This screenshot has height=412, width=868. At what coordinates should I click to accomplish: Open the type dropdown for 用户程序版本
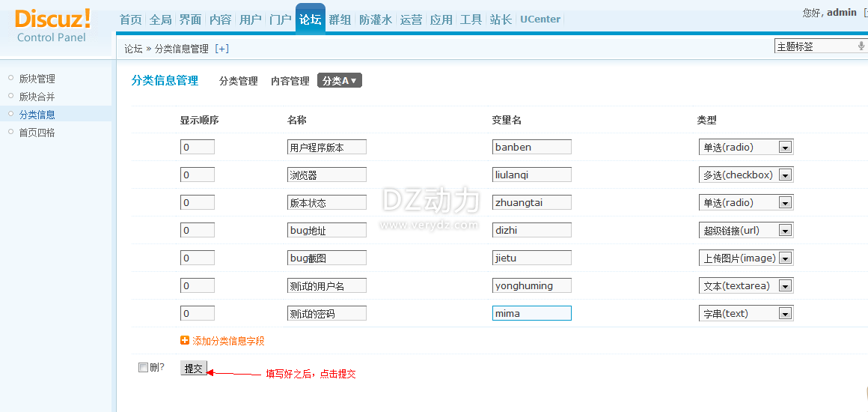[x=785, y=148]
